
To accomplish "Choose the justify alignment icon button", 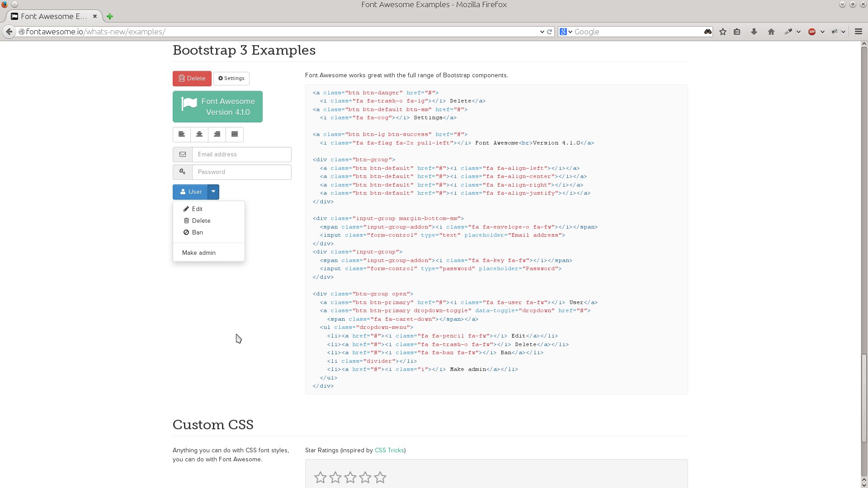I will pos(235,134).
